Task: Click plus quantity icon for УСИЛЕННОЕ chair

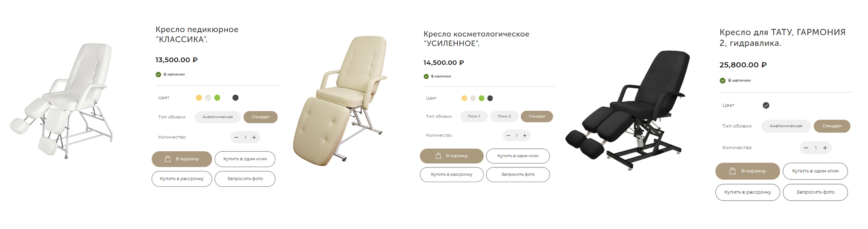Action: (x=525, y=136)
